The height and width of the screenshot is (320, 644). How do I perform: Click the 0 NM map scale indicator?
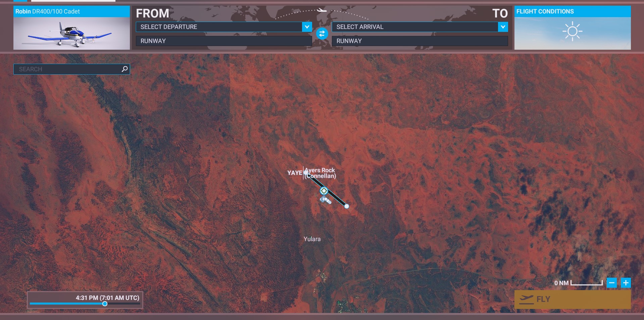578,283
